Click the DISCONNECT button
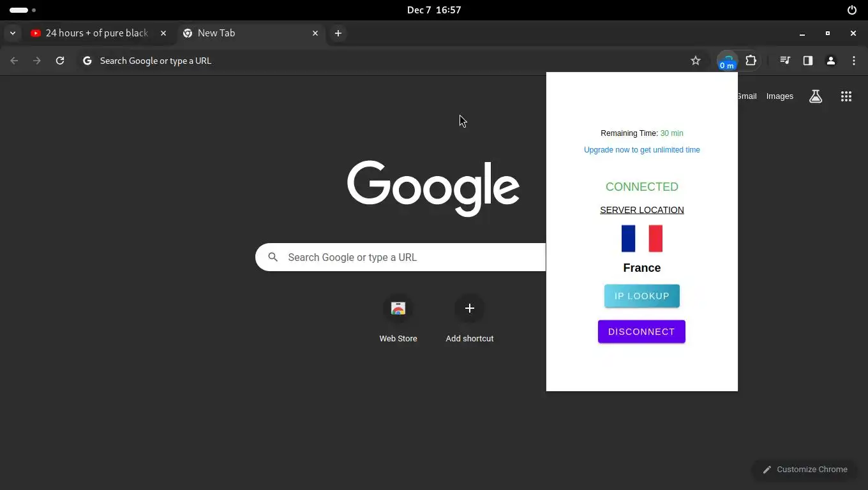Viewport: 868px width, 490px height. click(x=641, y=332)
